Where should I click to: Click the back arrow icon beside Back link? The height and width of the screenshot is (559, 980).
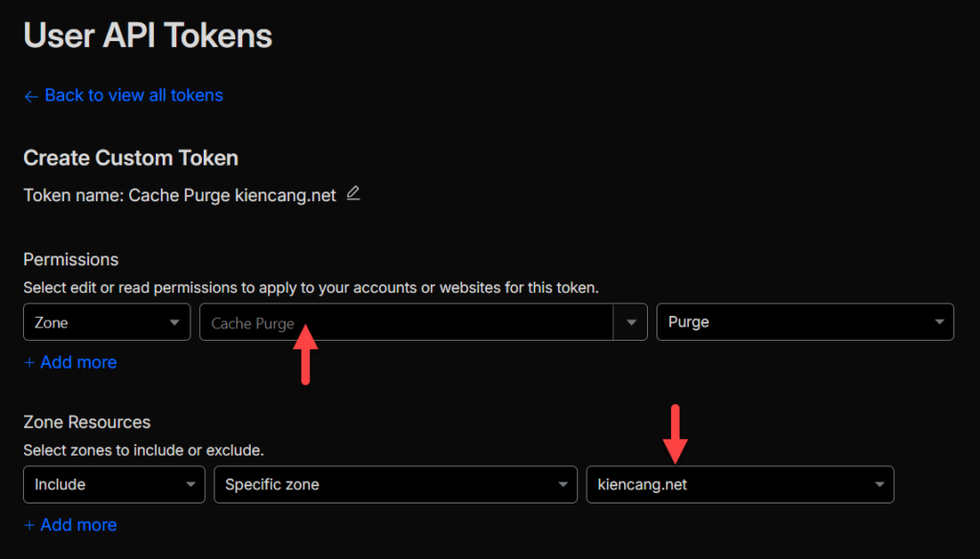coord(31,96)
